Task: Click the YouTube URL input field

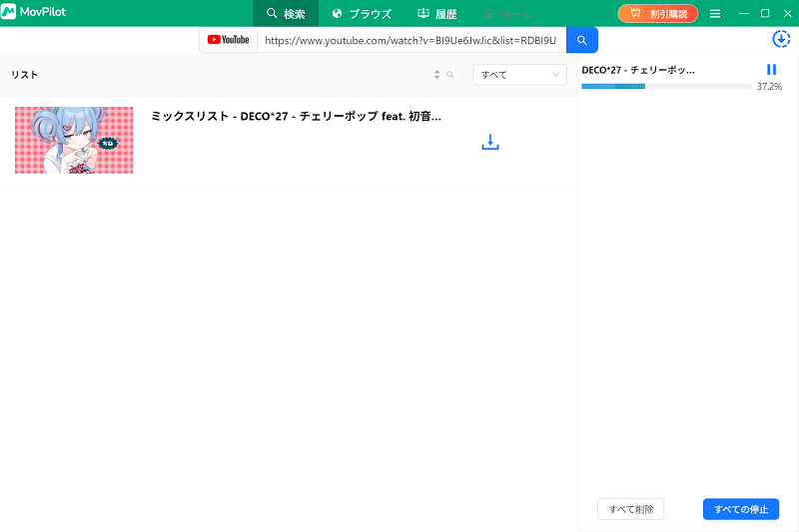Action: (x=411, y=40)
